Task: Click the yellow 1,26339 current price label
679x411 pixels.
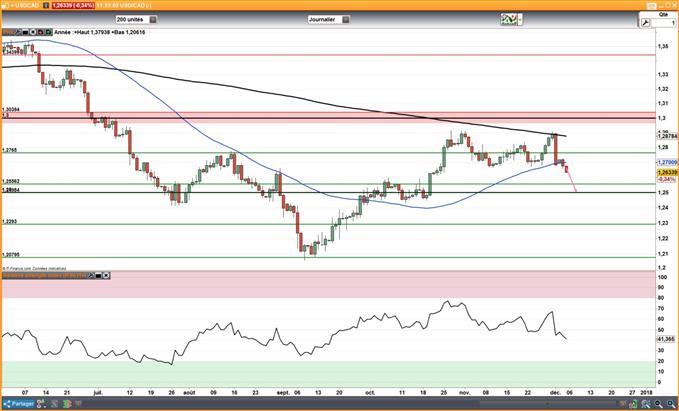Action: coord(667,172)
